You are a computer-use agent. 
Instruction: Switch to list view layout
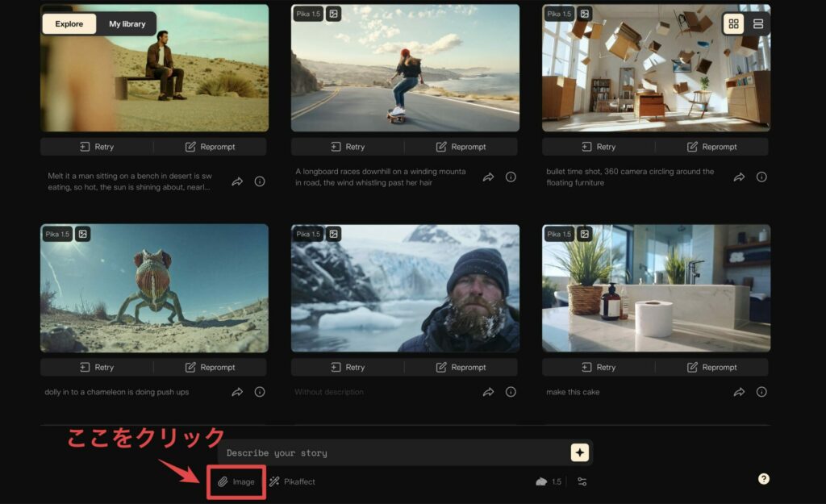(757, 24)
